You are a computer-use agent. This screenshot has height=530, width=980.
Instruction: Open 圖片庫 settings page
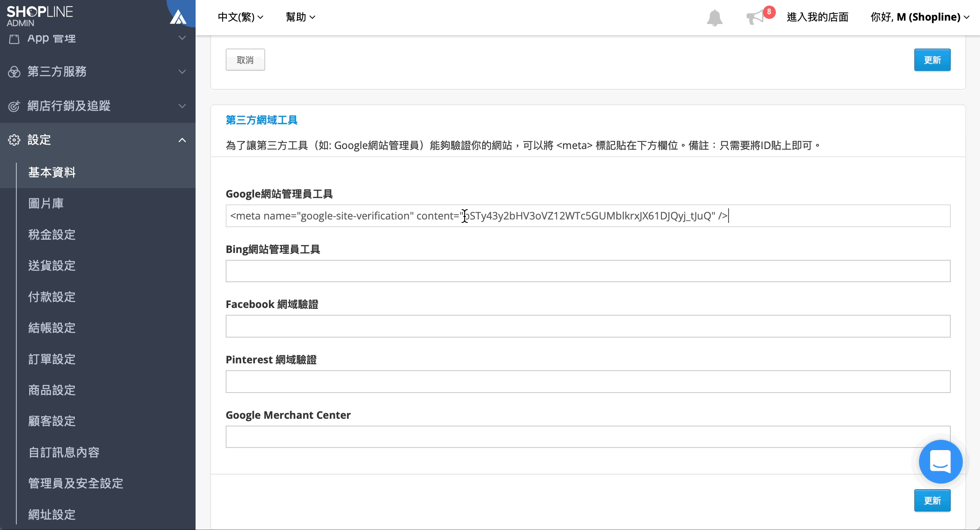pyautogui.click(x=46, y=204)
